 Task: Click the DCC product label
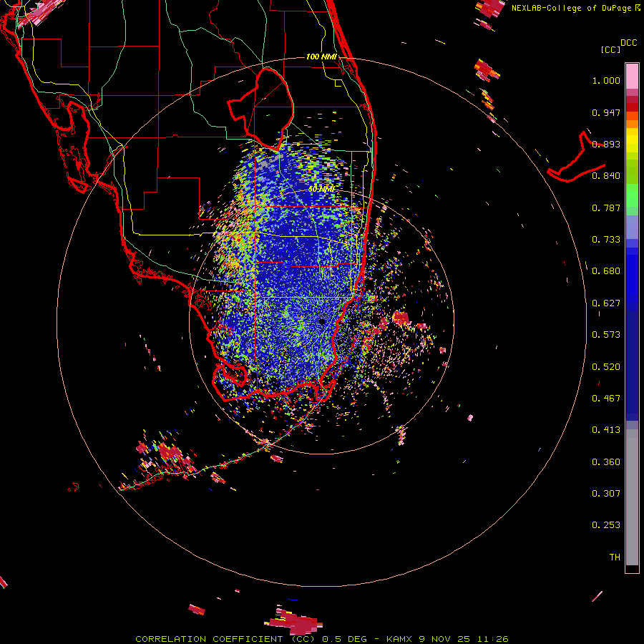pyautogui.click(x=629, y=43)
